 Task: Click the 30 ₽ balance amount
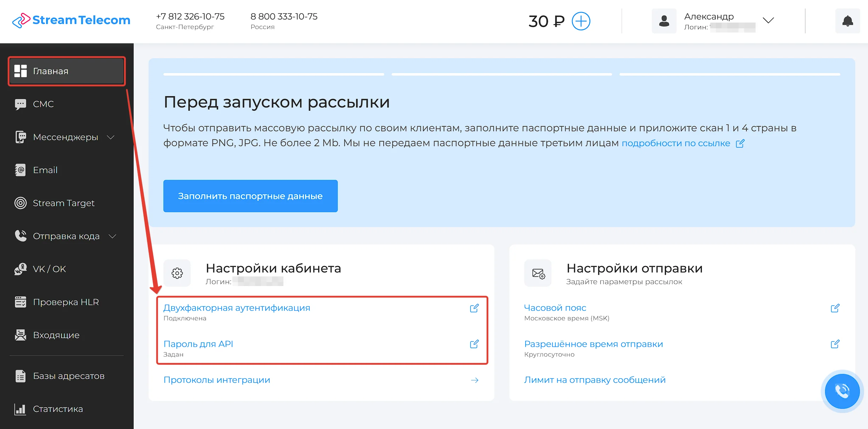coord(546,21)
